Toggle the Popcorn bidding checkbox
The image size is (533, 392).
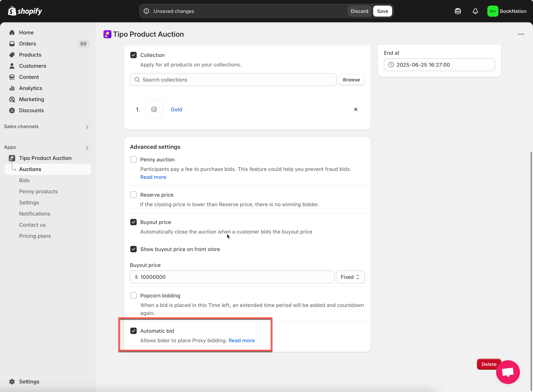coord(133,296)
